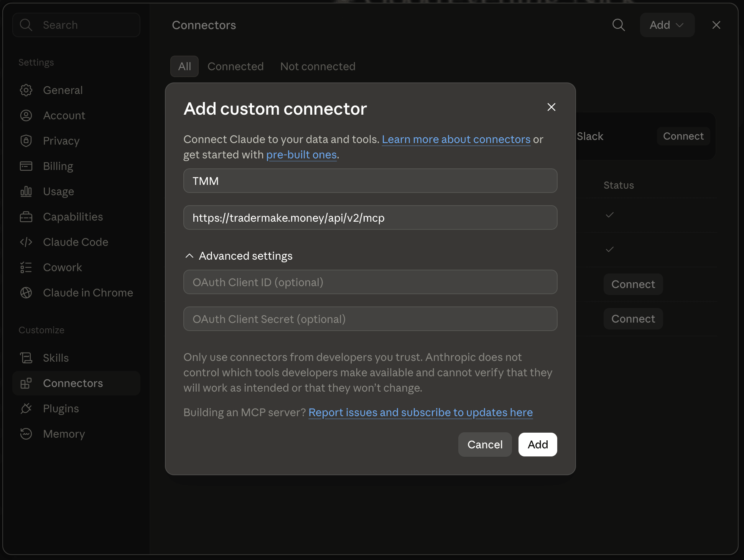This screenshot has width=744, height=560.
Task: Open Report issues and subscribe link
Action: click(421, 412)
